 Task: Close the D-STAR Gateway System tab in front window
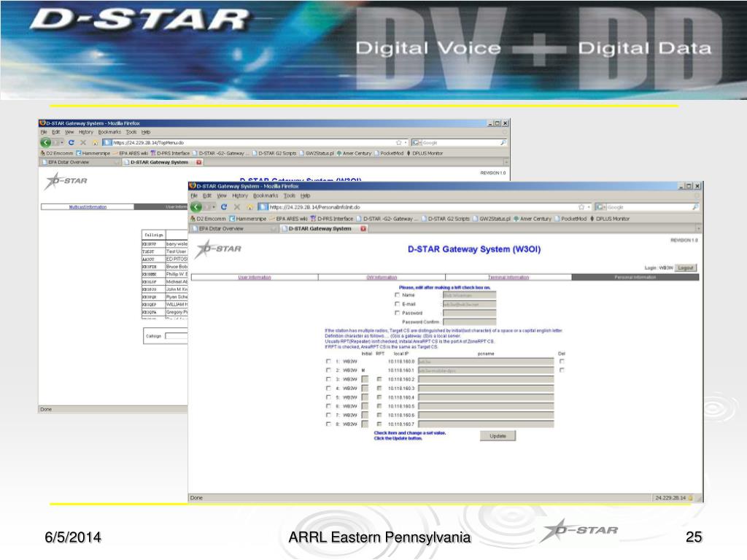click(x=363, y=229)
